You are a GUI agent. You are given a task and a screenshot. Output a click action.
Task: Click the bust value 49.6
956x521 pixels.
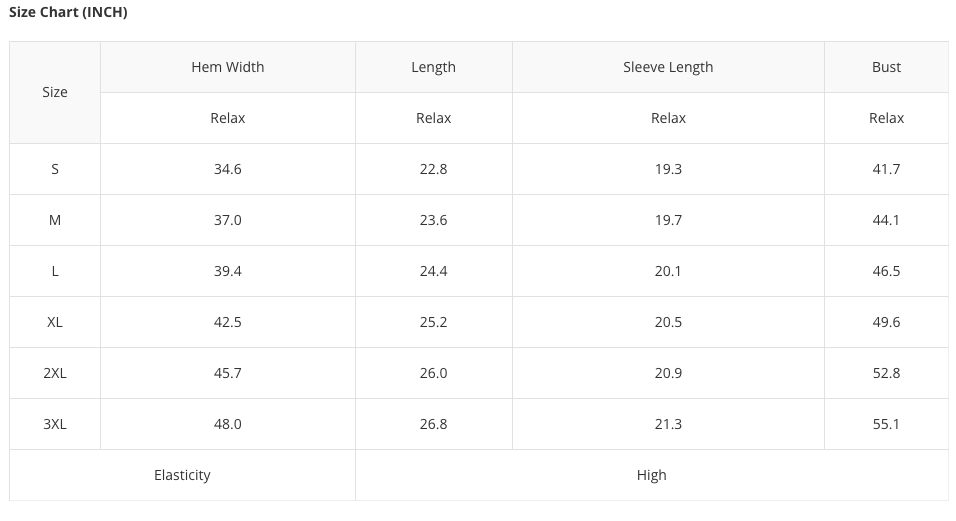(886, 322)
